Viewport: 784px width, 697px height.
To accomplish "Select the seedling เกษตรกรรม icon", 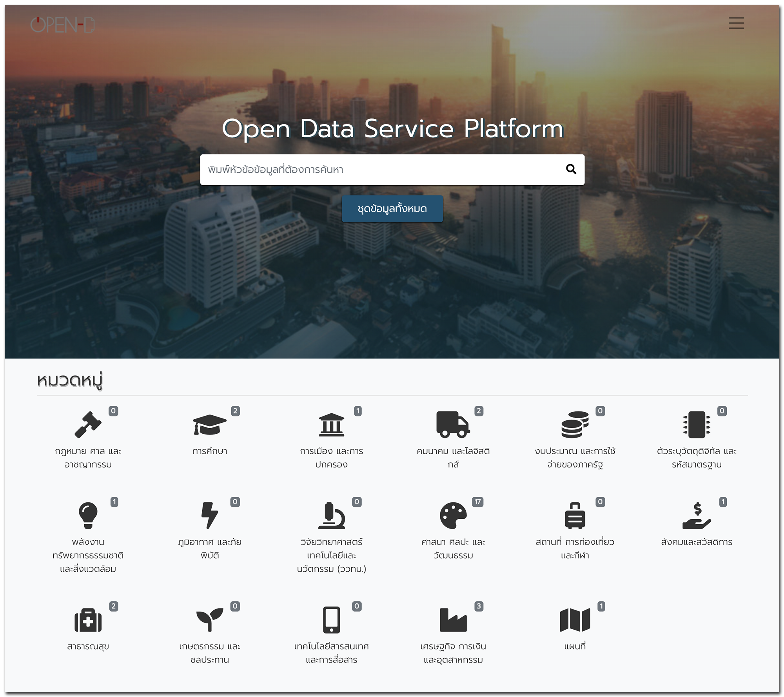I will pyautogui.click(x=210, y=620).
